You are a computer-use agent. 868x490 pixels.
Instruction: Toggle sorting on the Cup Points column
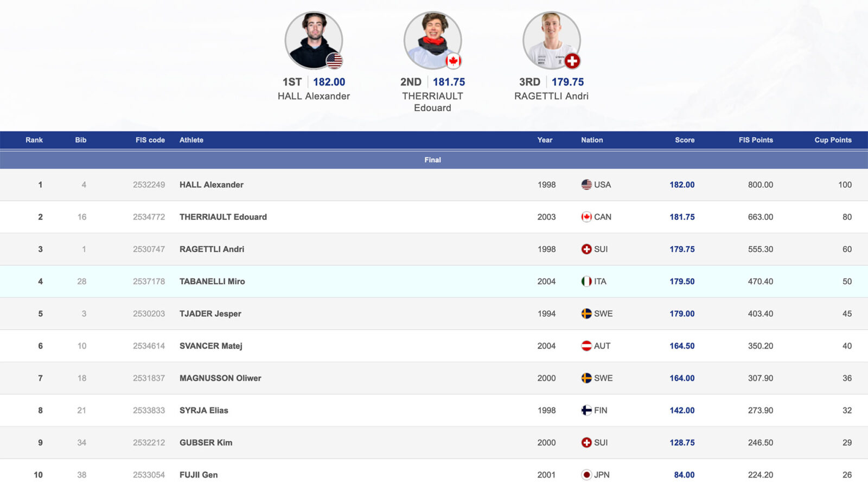[x=832, y=139]
